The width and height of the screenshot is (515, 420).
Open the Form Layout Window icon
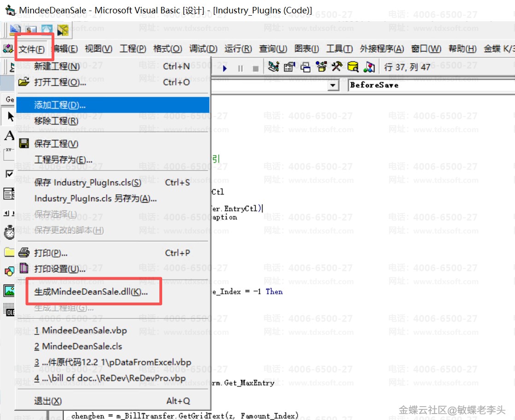coord(305,67)
